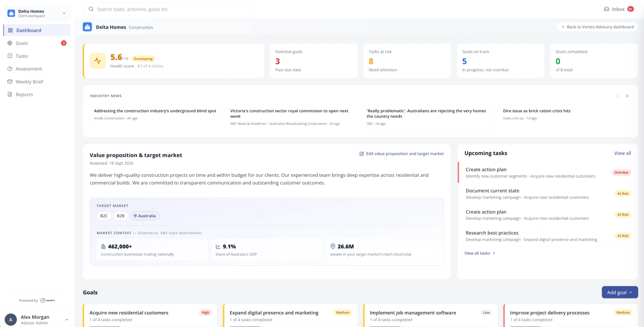Open the underground blind spot news article
The width and height of the screenshot is (644, 327).
coord(156,117)
